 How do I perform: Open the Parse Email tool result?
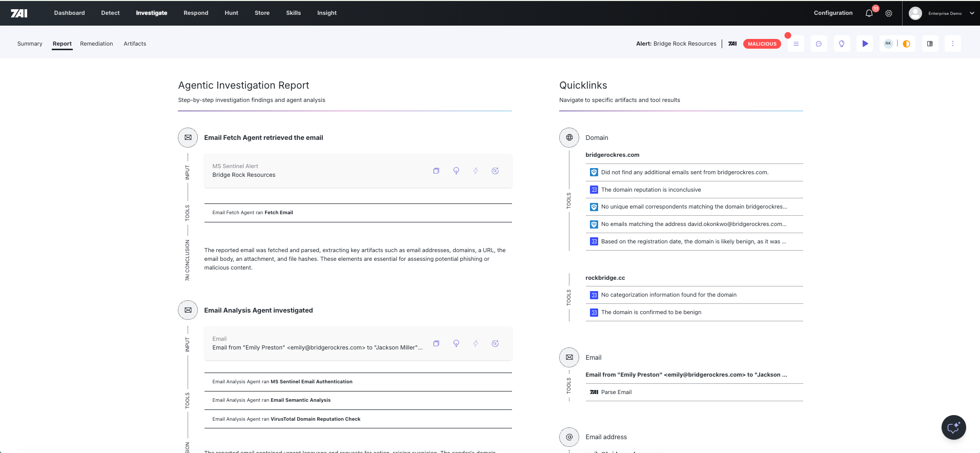pos(695,392)
